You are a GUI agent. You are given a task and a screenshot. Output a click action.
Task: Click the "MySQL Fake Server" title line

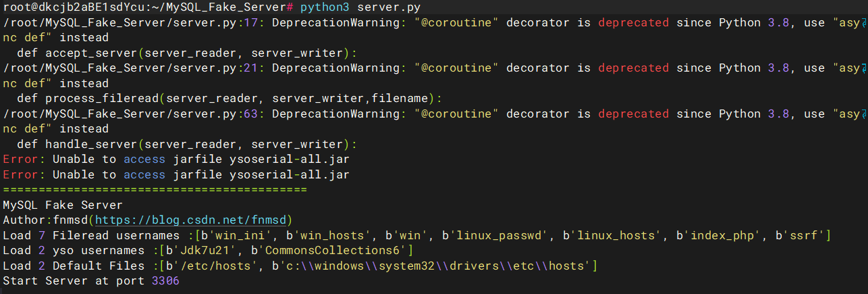click(x=62, y=205)
